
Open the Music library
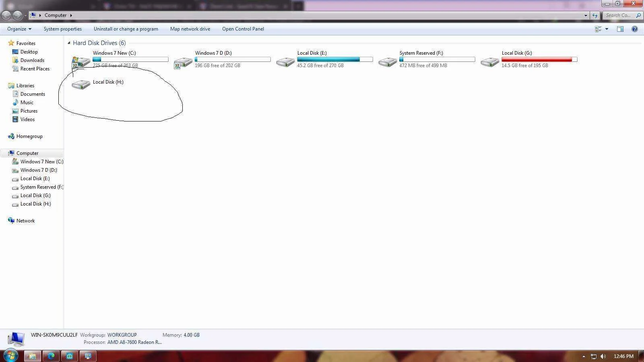tap(27, 103)
